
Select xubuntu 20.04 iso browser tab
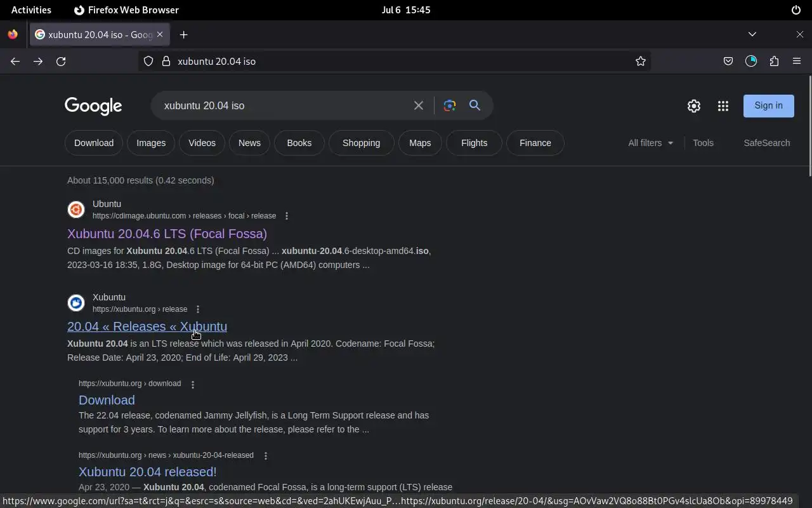coord(99,34)
